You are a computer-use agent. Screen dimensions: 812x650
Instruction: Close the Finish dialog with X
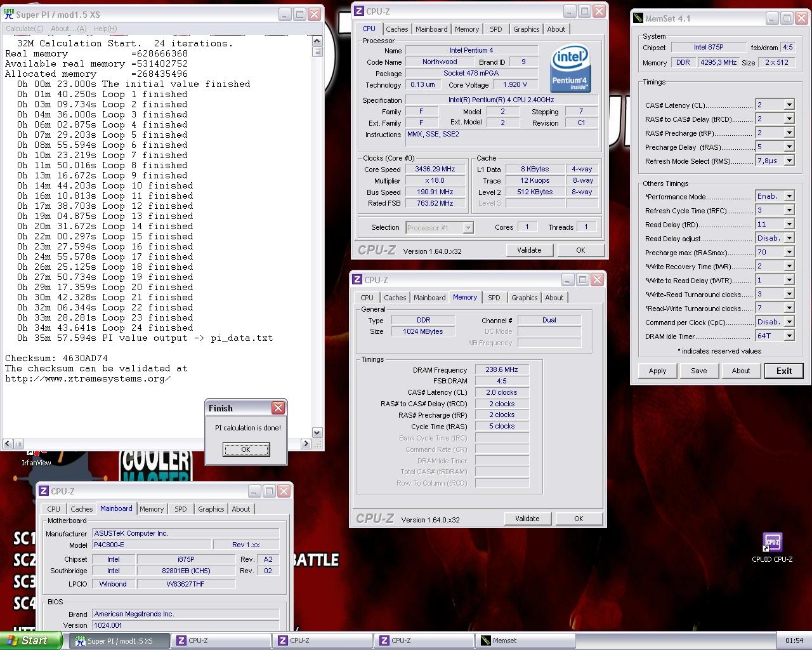click(278, 408)
